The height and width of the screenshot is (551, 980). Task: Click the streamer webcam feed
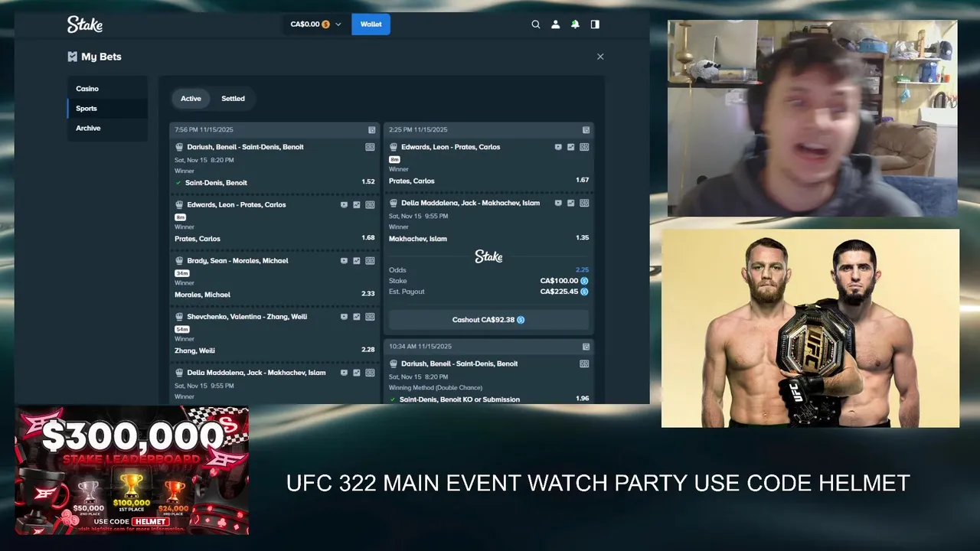click(812, 119)
